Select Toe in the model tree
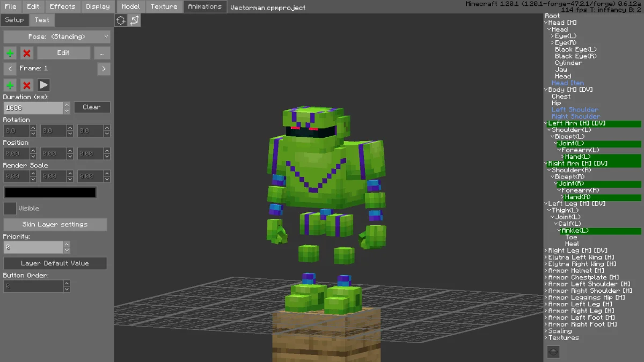The height and width of the screenshot is (362, 644). (571, 237)
